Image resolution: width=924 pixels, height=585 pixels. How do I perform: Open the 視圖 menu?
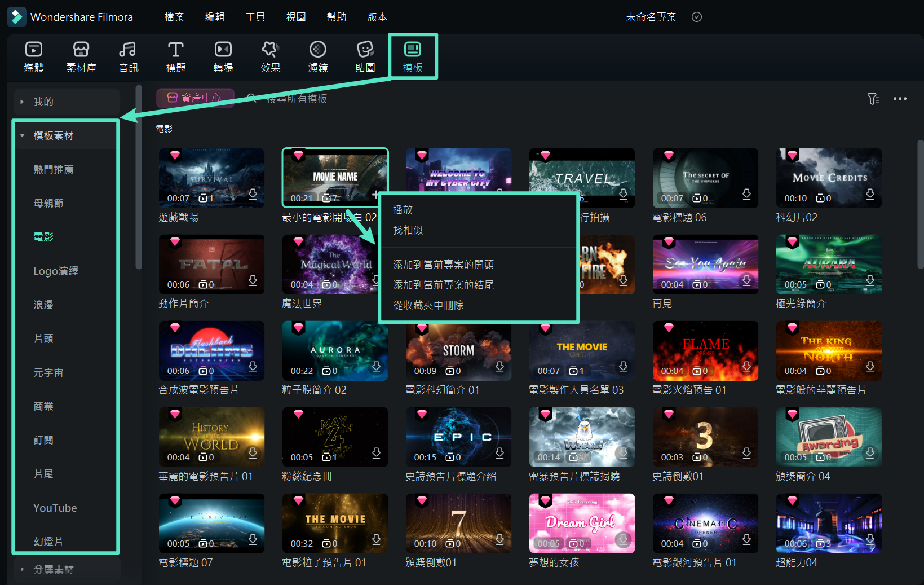click(x=296, y=17)
